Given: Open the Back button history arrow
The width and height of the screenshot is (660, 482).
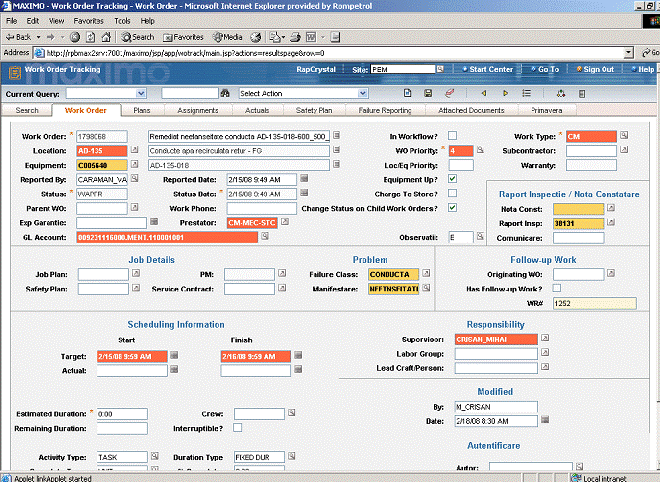Looking at the screenshot, I should (38, 37).
